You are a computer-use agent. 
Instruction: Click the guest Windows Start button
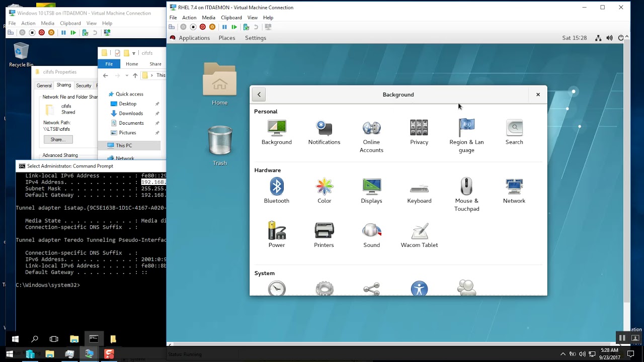pos(15,339)
